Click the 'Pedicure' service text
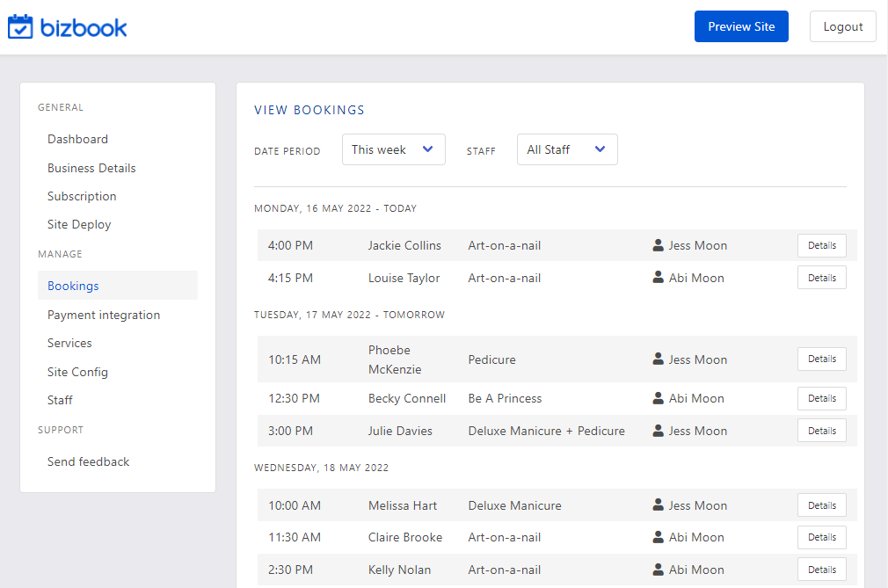 [491, 359]
